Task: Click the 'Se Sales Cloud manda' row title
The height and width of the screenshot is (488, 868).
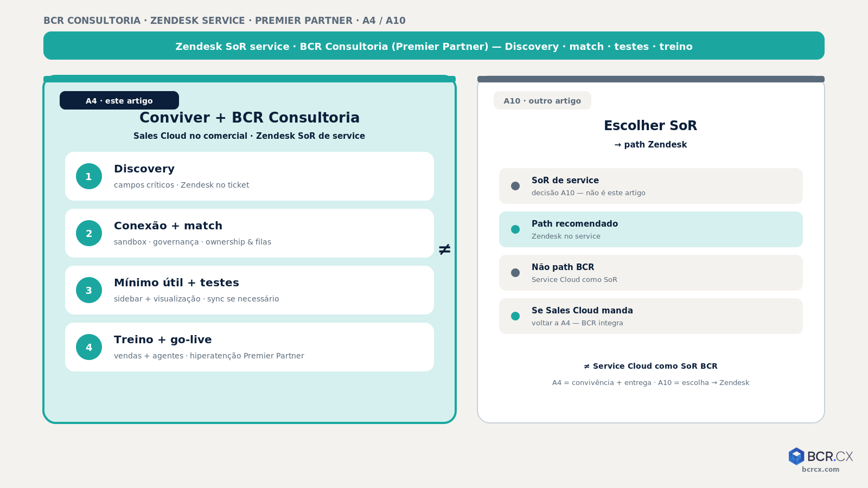Action: click(582, 311)
